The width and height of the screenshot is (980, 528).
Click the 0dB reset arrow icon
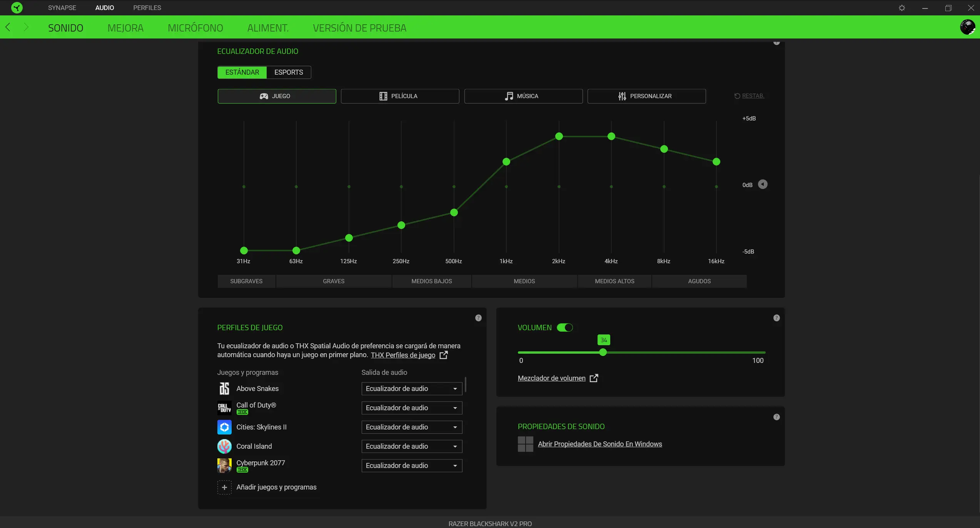[762, 185]
